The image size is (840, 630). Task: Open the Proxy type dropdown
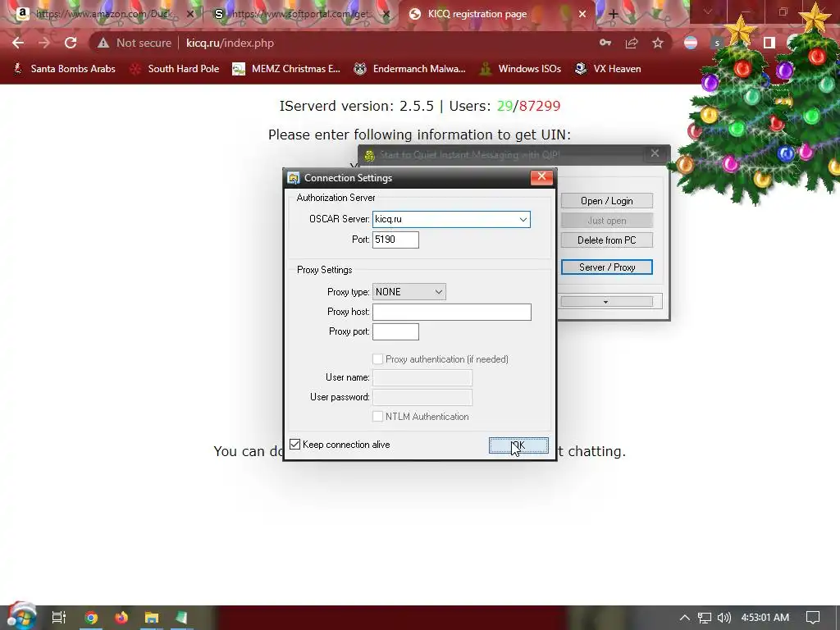(409, 292)
